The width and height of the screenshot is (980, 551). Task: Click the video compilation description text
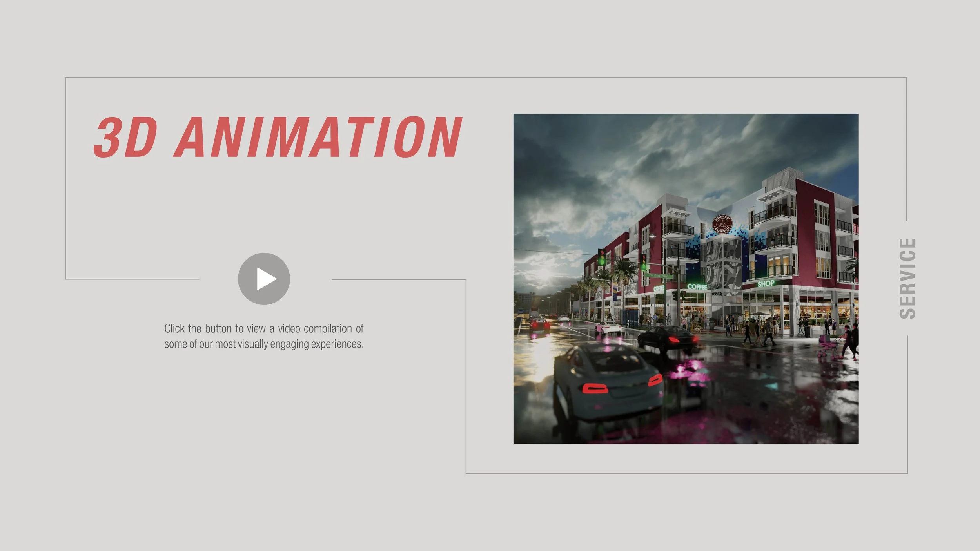tap(264, 336)
